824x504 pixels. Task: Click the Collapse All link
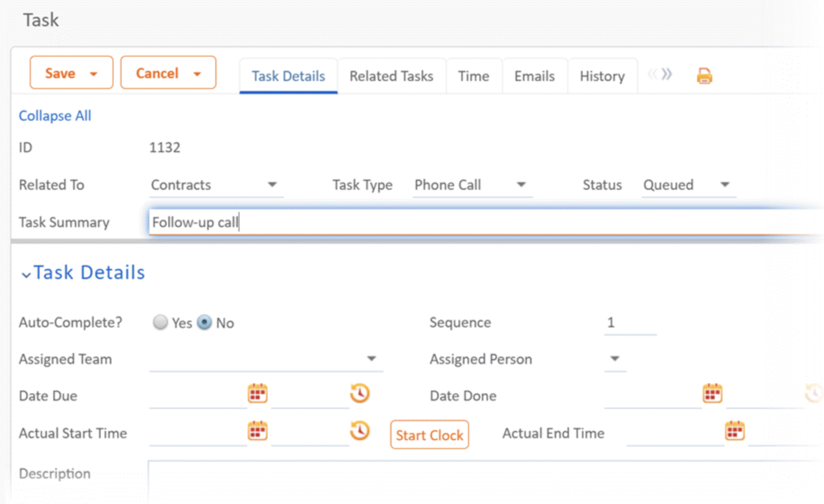tap(54, 115)
